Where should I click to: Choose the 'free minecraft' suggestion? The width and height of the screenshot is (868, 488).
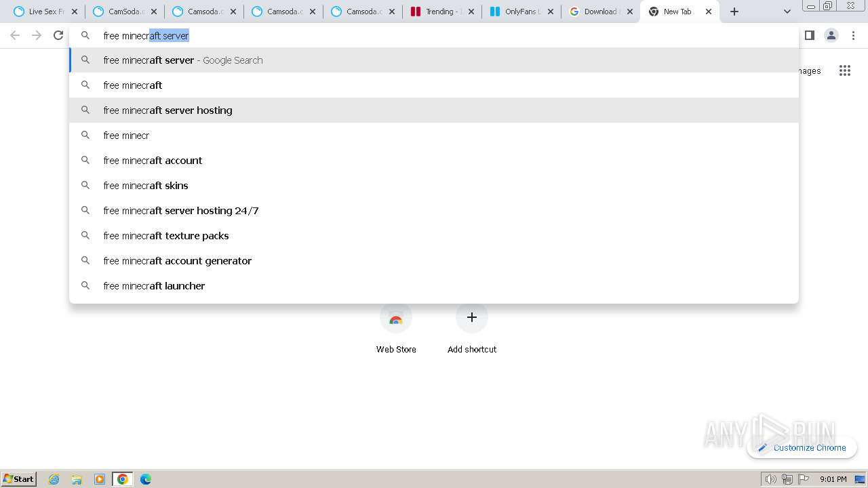pos(434,85)
